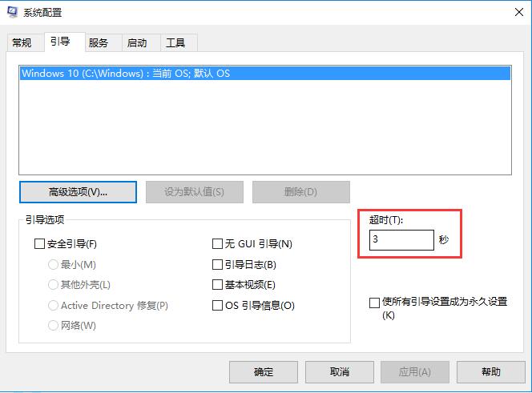Screen dimensions: 532x393
Task: Open help with the 帮助 button
Action: coord(491,372)
